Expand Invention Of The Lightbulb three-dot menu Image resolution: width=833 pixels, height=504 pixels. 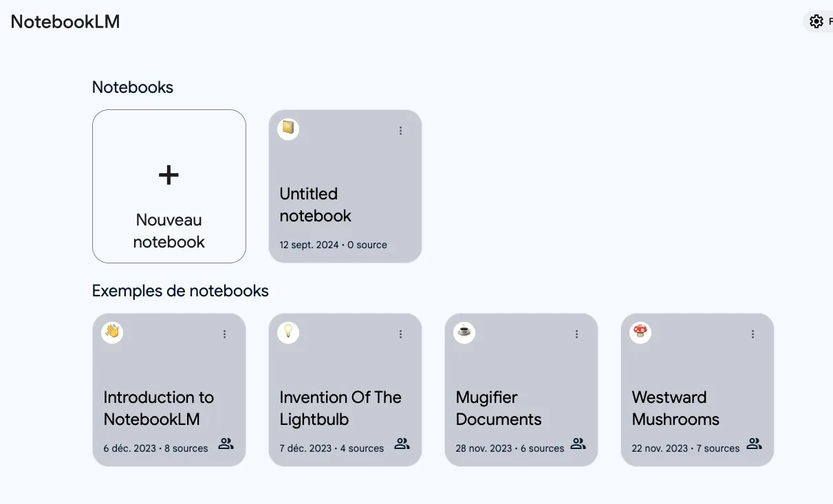click(401, 334)
